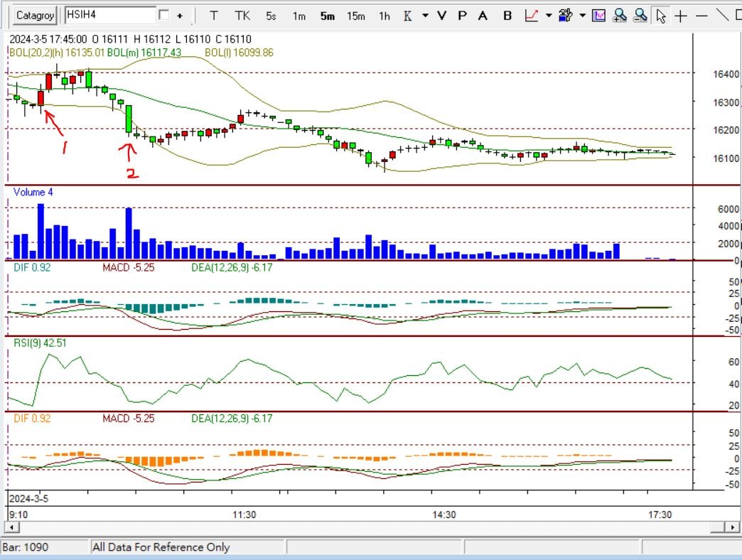
Task: Toggle the checkbox next to symbol field
Action: tap(164, 15)
